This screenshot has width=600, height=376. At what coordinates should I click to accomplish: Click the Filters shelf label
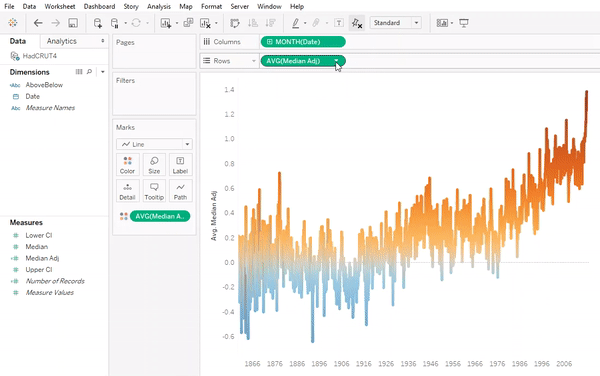pos(126,80)
